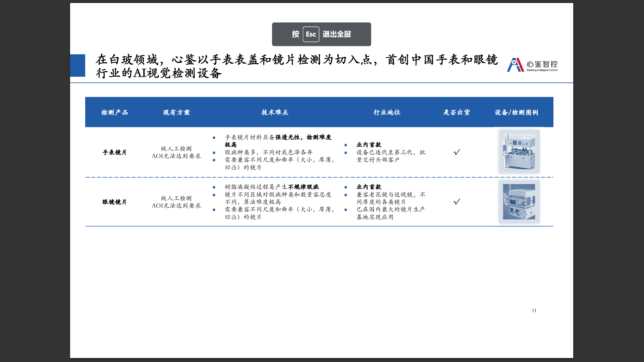Click the 技术难点 column header
Viewport: 644px width, 362px height.
tap(275, 113)
